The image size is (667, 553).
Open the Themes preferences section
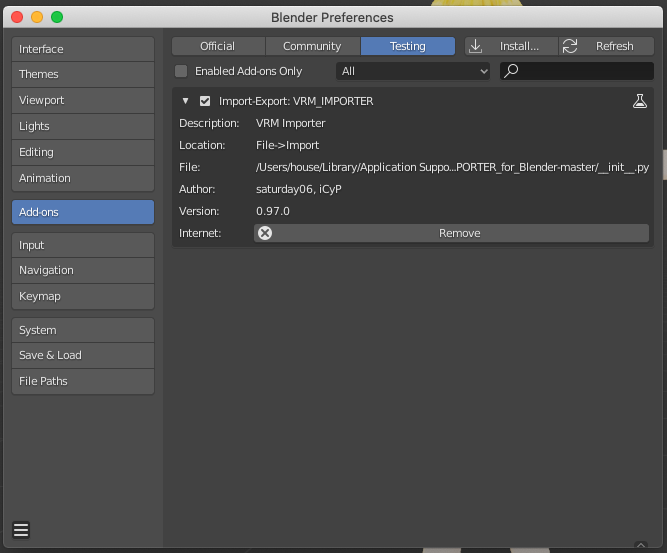coord(83,74)
